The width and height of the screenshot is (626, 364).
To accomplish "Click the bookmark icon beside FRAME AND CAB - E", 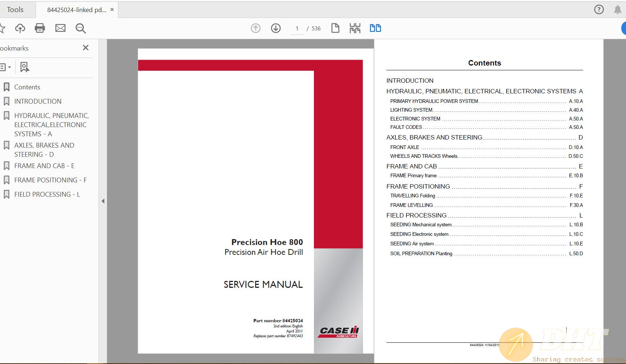I will [6, 166].
